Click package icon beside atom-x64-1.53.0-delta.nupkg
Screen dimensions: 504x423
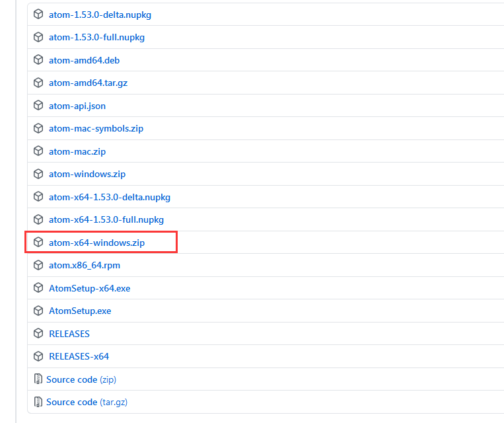38,196
